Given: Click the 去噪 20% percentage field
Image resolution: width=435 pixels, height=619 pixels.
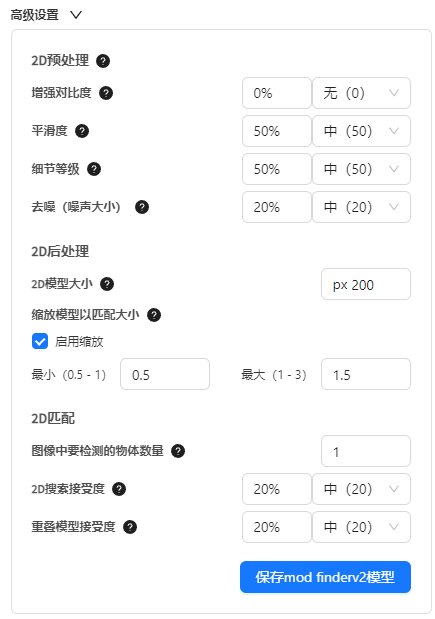Looking at the screenshot, I should [277, 207].
